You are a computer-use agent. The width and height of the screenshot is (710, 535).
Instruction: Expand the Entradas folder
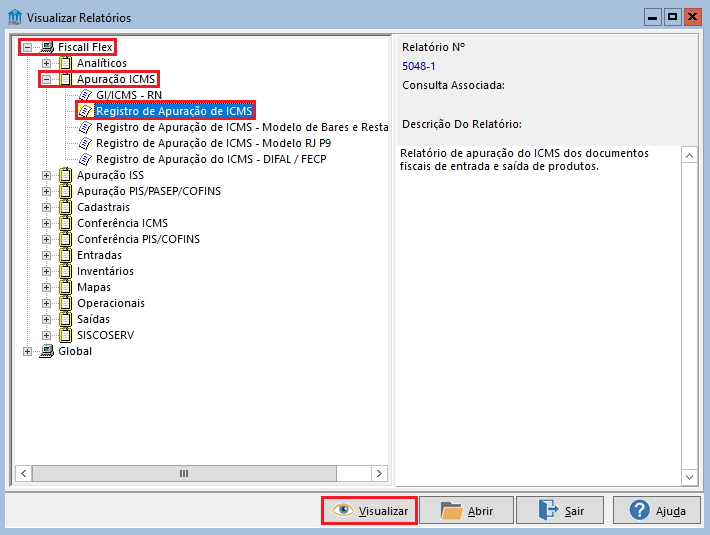[x=46, y=255]
